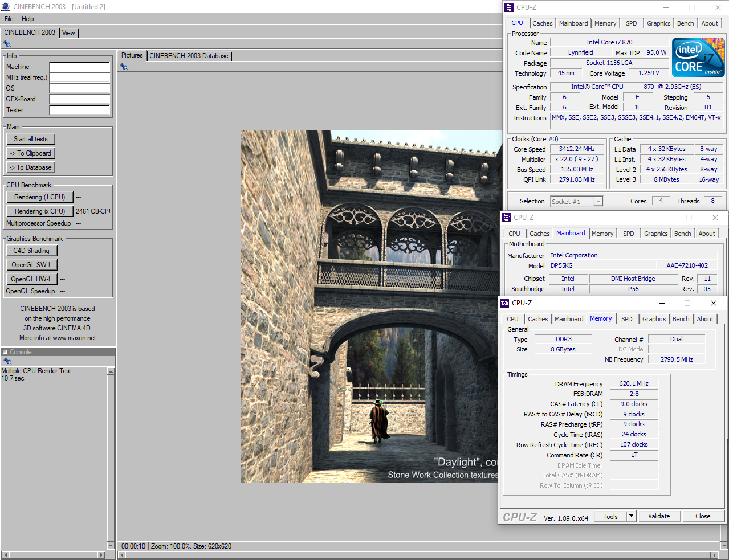Open the SPD tab in the Mainboard CPU-Z window
The image size is (729, 560).
628,234
